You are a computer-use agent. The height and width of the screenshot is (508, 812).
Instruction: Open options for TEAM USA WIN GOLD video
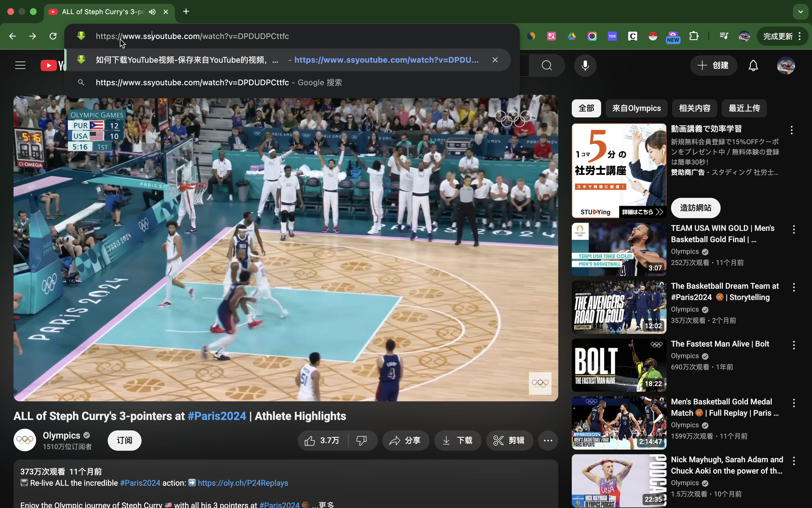(x=794, y=229)
